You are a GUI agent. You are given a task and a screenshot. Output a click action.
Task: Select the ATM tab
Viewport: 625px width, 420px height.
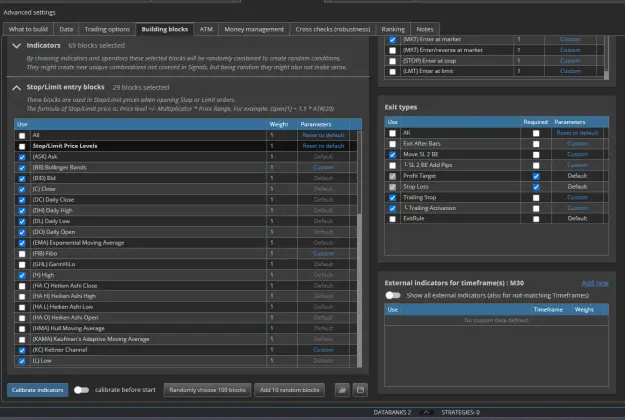[x=206, y=29]
